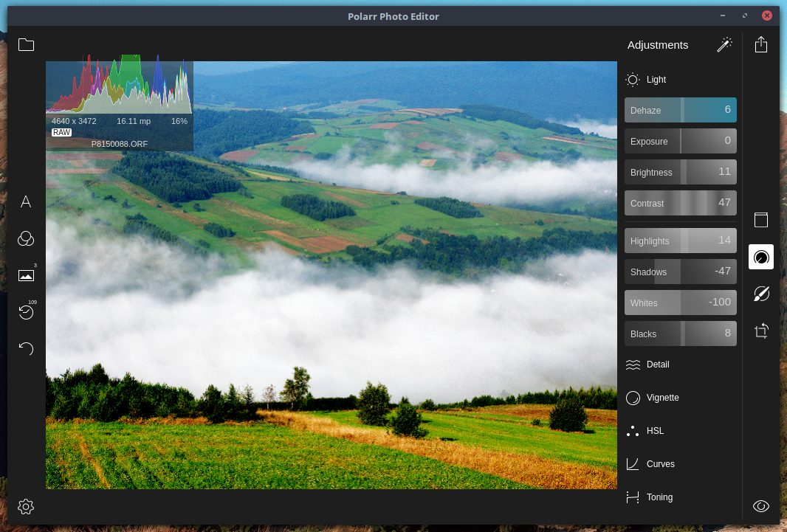Open the Filters panel (three circles icon)
Viewport: 787px width, 532px height.
26,238
